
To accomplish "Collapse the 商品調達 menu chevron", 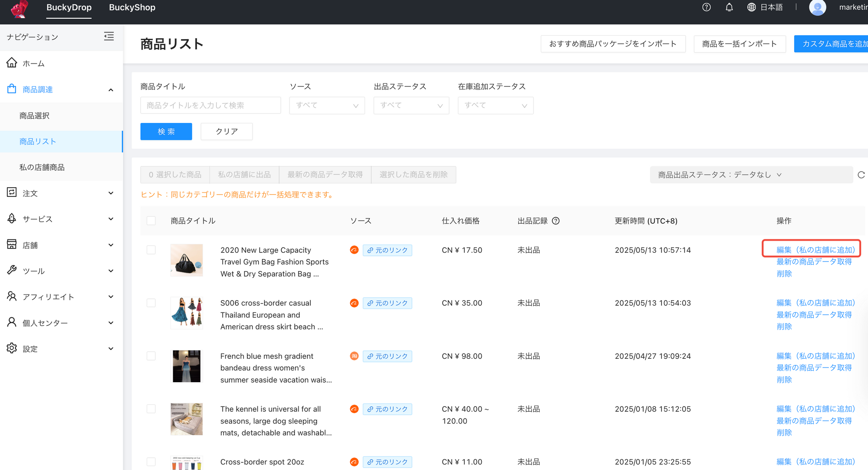I will coord(111,89).
